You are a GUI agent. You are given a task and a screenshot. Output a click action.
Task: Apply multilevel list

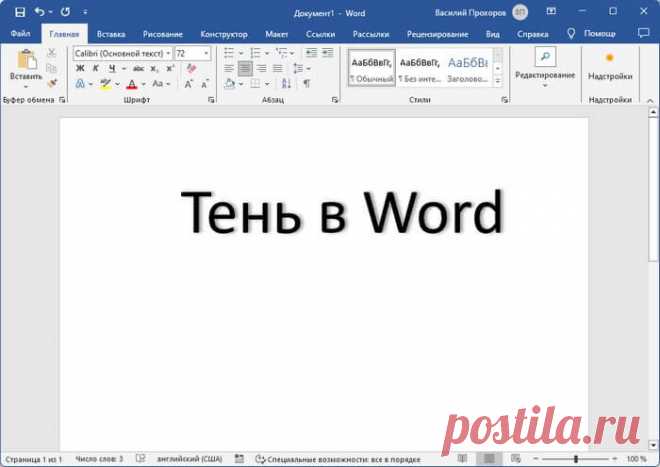tap(281, 53)
